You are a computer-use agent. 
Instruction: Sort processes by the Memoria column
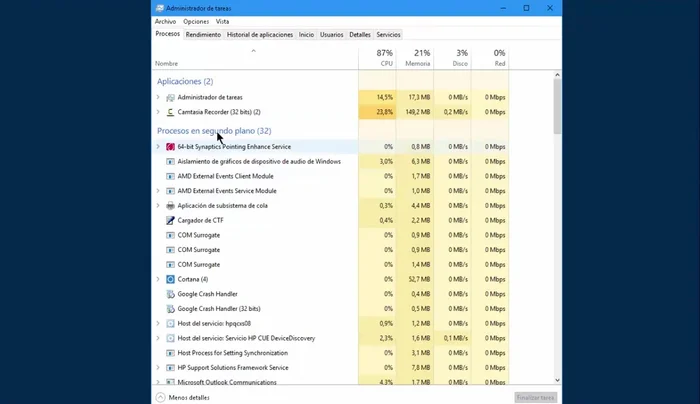coord(415,59)
